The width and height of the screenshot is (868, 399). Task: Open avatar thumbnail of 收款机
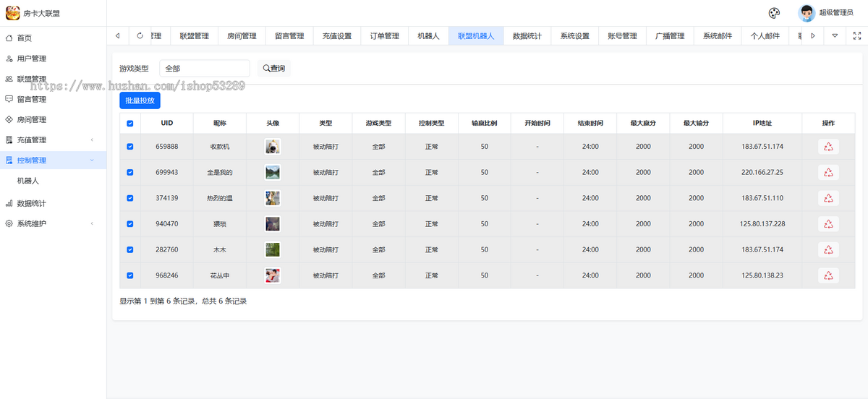tap(273, 147)
